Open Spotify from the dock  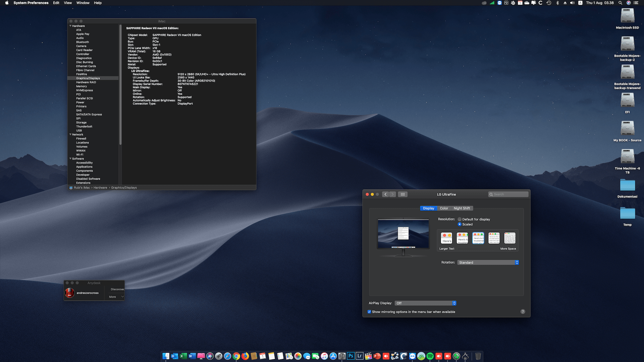[430, 356]
